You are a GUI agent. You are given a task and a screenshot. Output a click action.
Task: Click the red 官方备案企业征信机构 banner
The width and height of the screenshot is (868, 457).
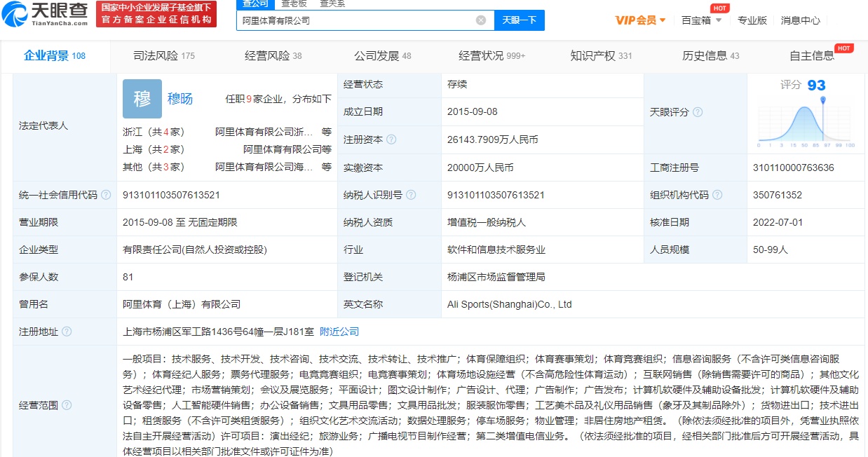click(156, 14)
